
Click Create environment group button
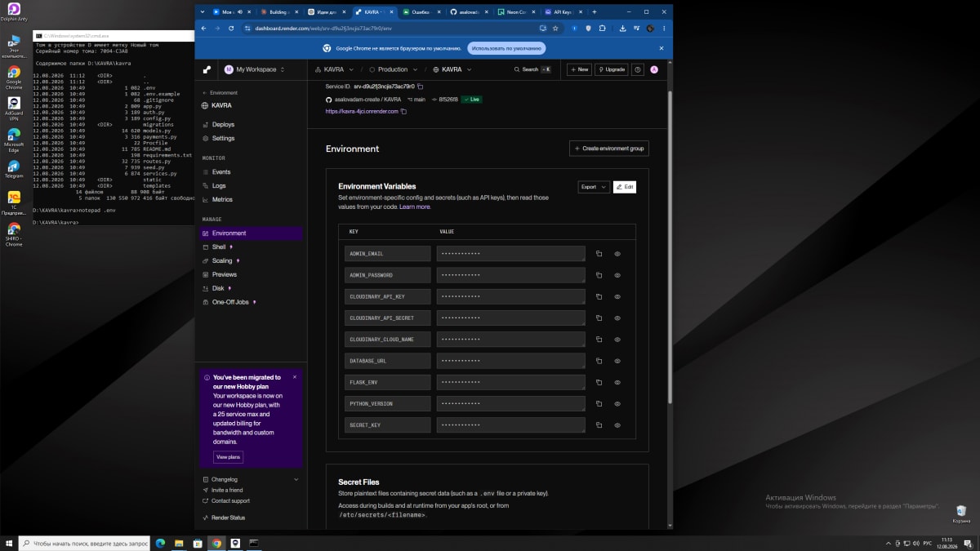pos(609,149)
